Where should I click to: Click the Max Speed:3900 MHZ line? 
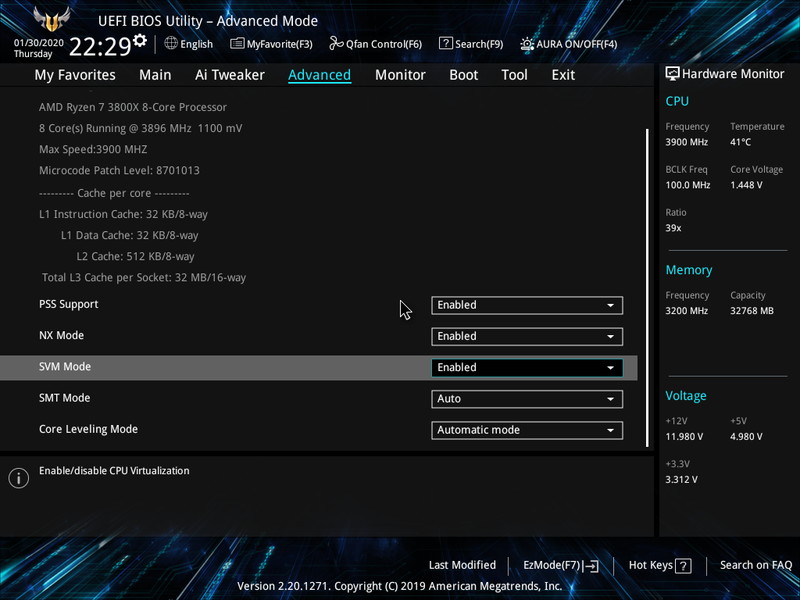(x=93, y=149)
